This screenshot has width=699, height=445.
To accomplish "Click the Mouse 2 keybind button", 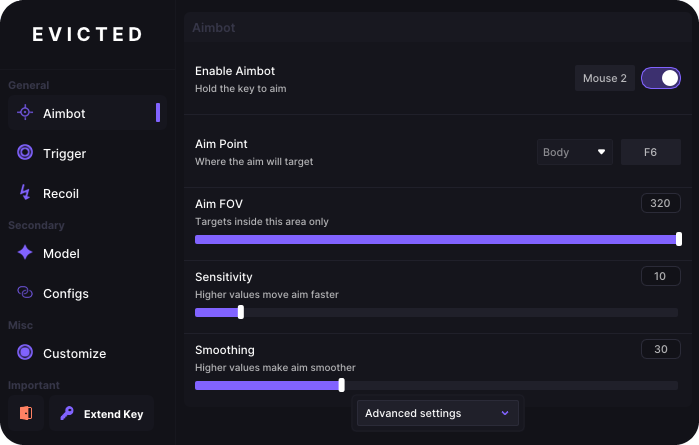I will click(604, 78).
